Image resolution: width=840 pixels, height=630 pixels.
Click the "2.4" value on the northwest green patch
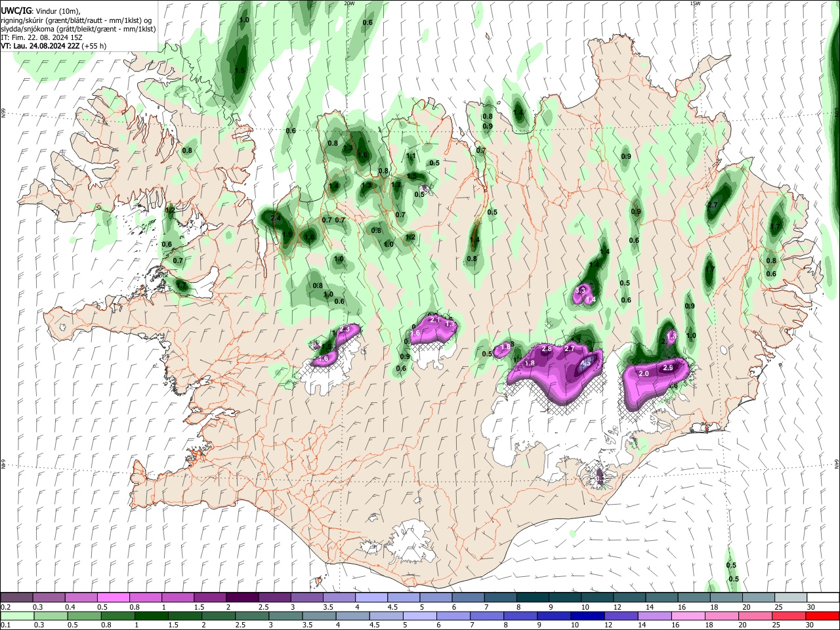[276, 218]
